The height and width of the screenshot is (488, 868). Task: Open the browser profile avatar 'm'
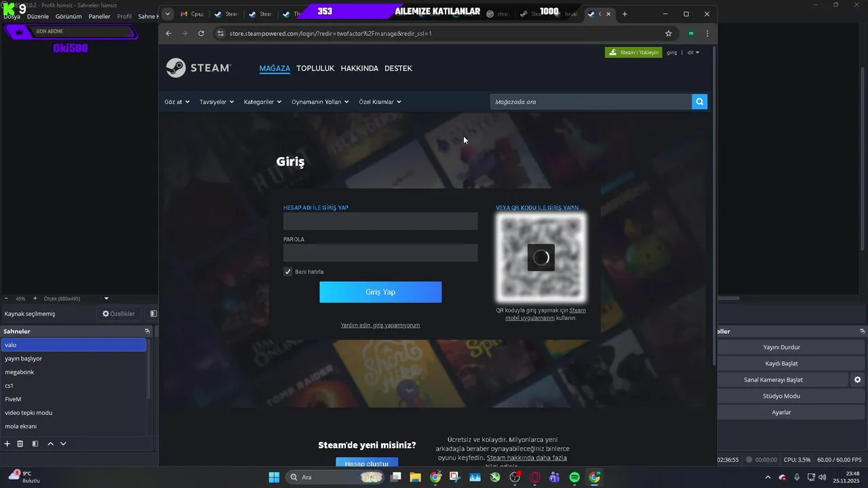coord(690,33)
